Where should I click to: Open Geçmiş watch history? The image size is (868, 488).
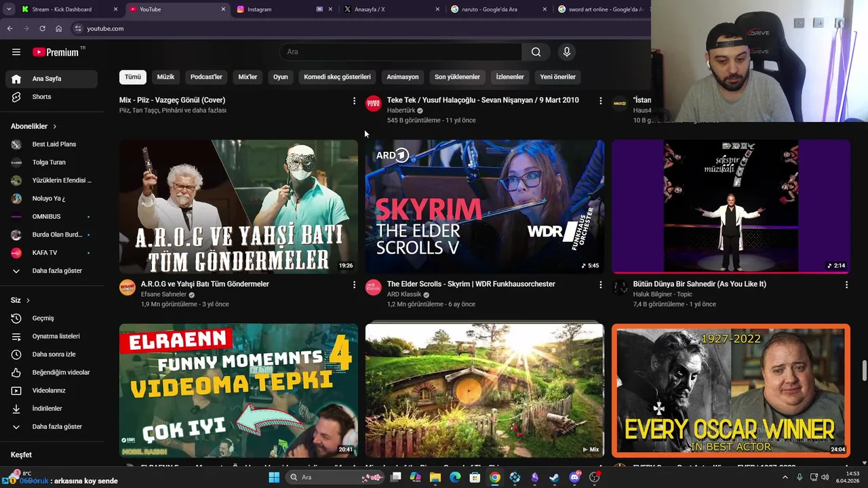coord(52,319)
